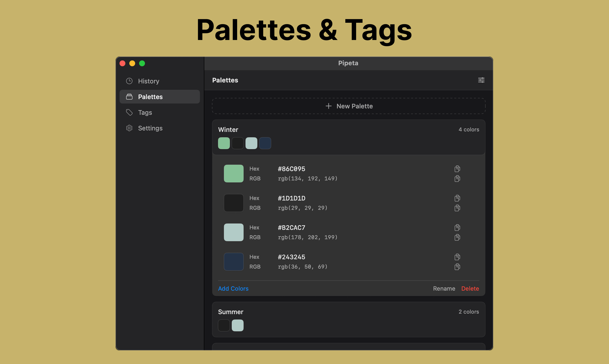Copy the hex value #243245 using copy icon
The width and height of the screenshot is (609, 364).
457,257
